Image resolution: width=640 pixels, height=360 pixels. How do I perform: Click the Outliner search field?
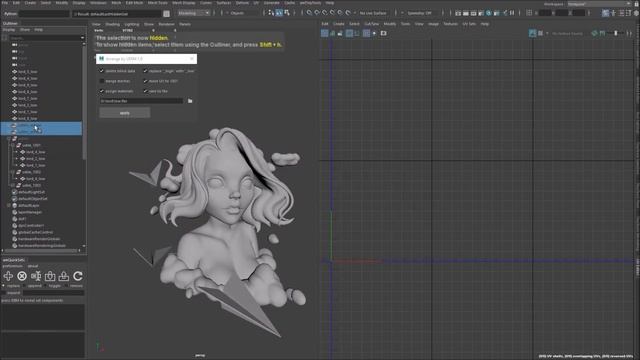(44, 38)
